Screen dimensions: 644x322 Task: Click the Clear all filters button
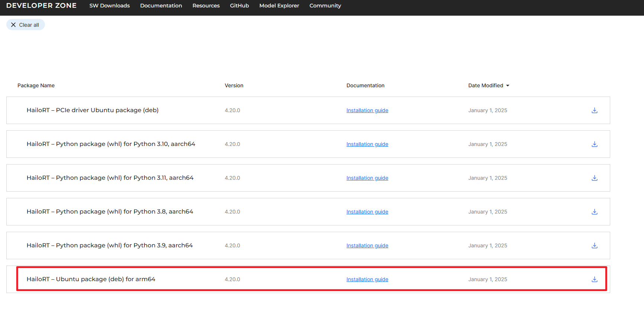pyautogui.click(x=26, y=25)
